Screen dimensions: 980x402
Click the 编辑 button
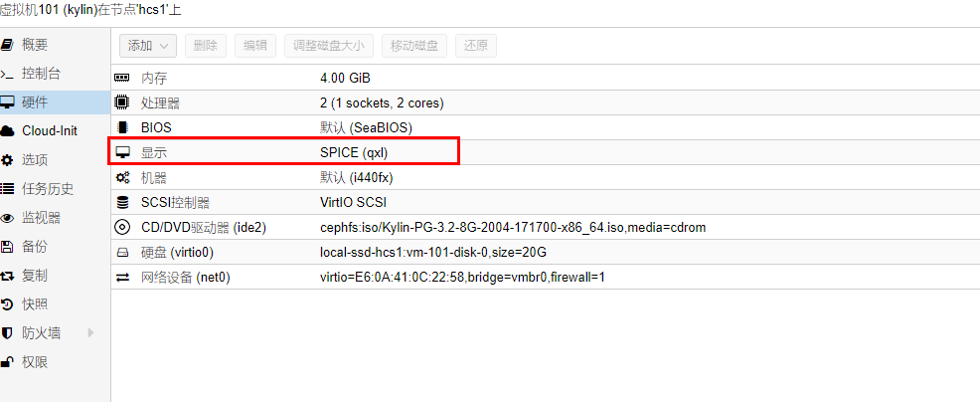point(255,46)
